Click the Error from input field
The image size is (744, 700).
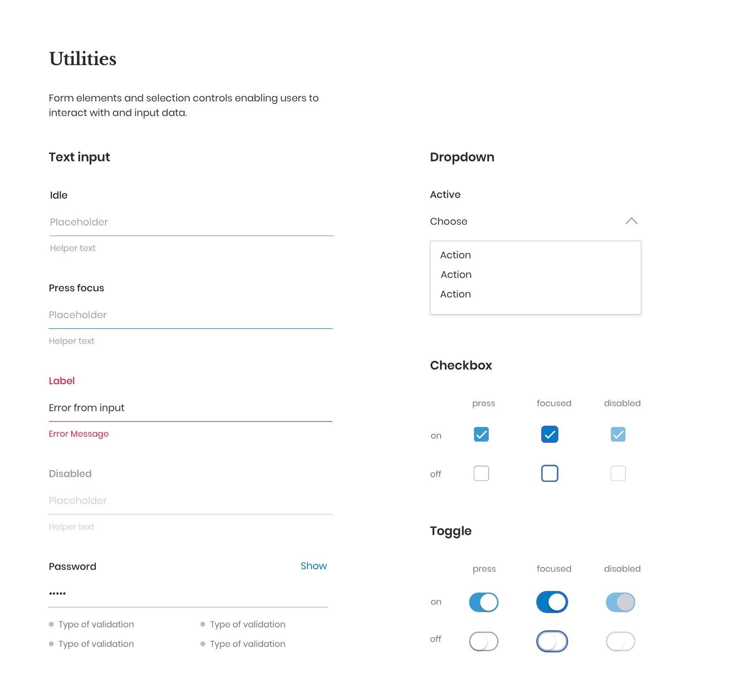(x=191, y=408)
